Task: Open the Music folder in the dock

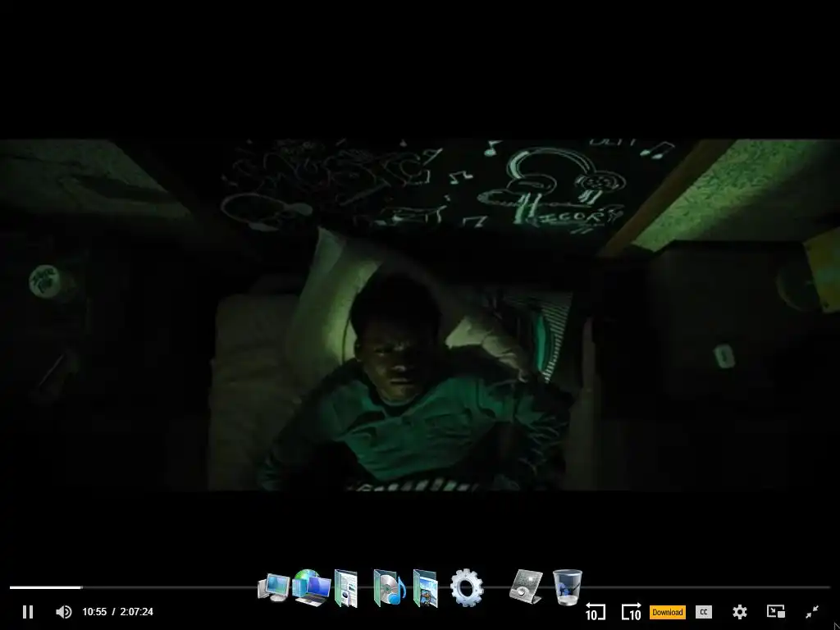Action: pos(390,587)
